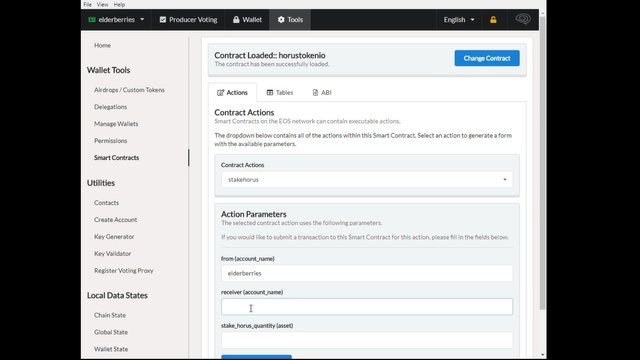Open Key Generator utility
640x360 pixels.
pyautogui.click(x=114, y=237)
